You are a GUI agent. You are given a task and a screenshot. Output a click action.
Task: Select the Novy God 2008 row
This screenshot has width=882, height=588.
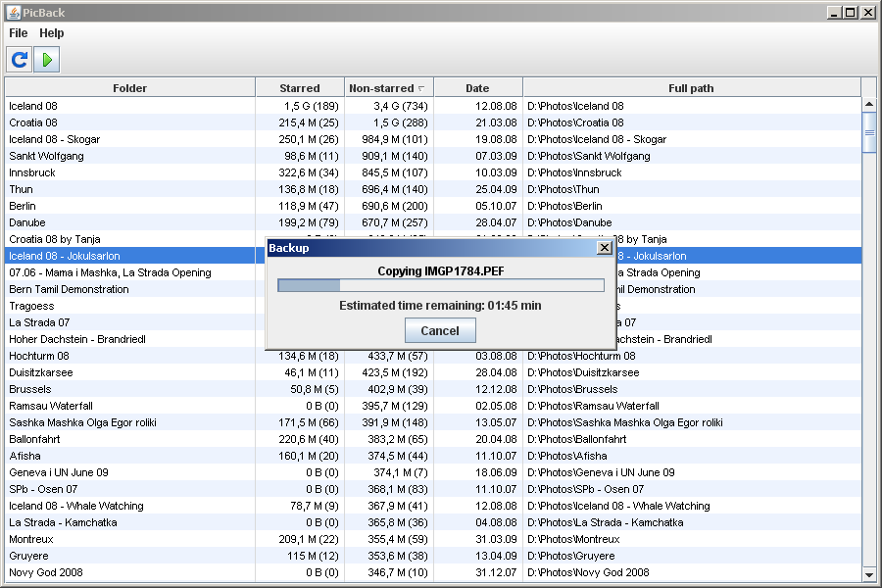click(433, 572)
